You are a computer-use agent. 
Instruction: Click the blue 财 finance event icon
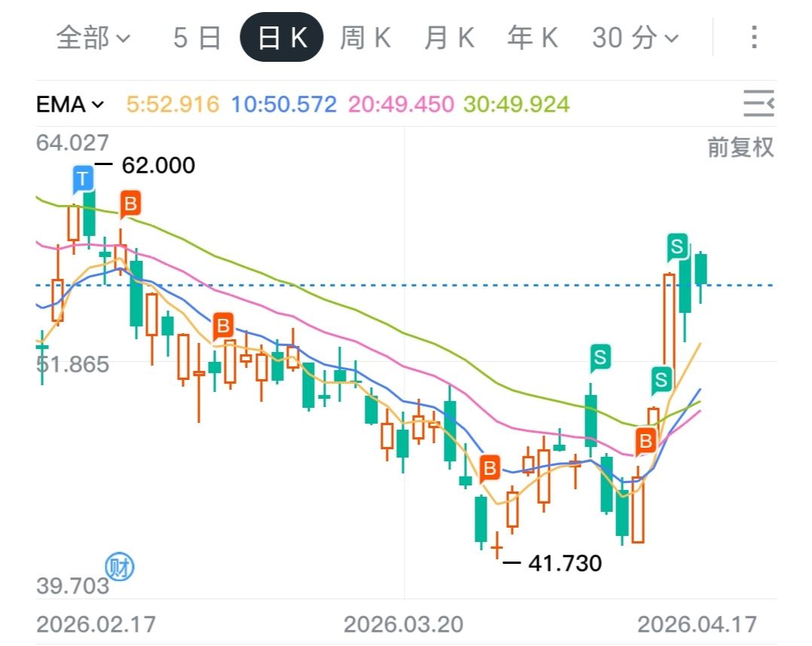(x=118, y=567)
